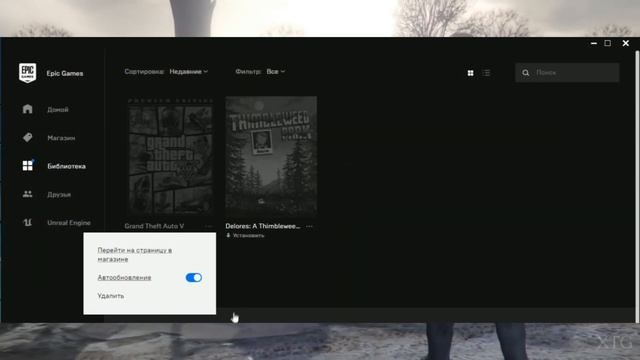Minimize the Epic Games launcher window
640x360 pixels.
tap(593, 43)
